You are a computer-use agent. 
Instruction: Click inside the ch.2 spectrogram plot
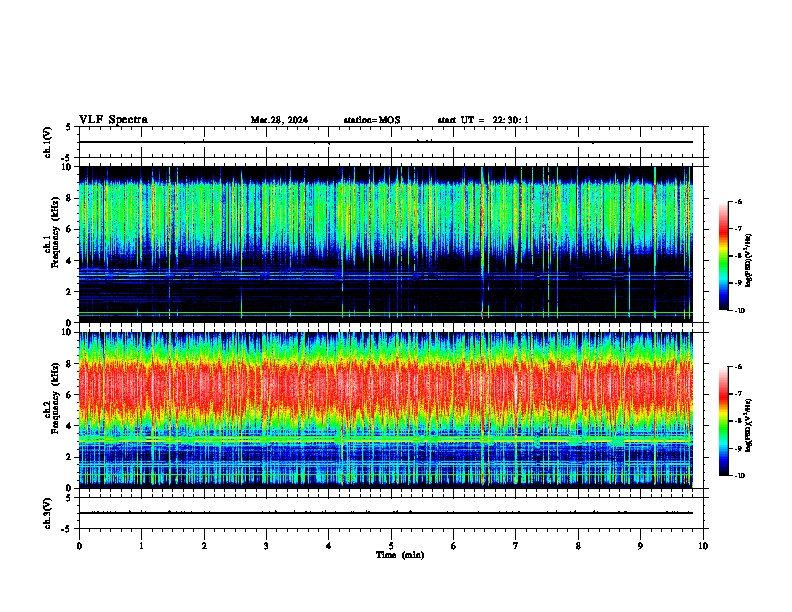[x=385, y=410]
